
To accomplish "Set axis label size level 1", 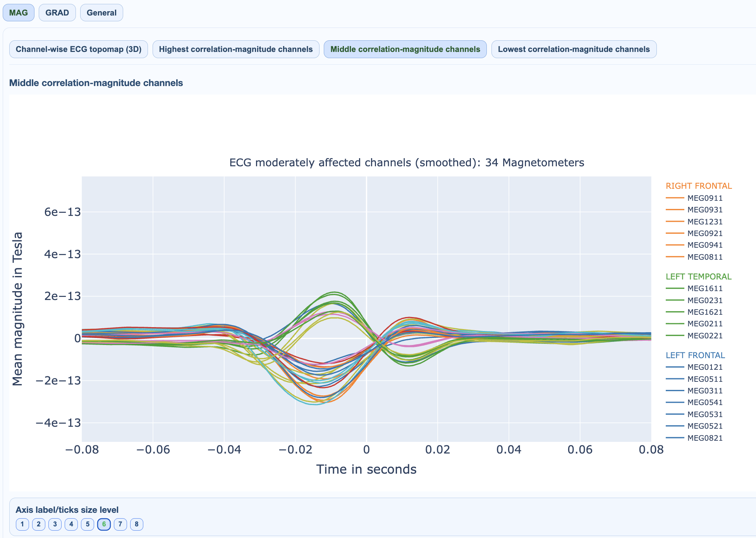I will click(x=22, y=524).
